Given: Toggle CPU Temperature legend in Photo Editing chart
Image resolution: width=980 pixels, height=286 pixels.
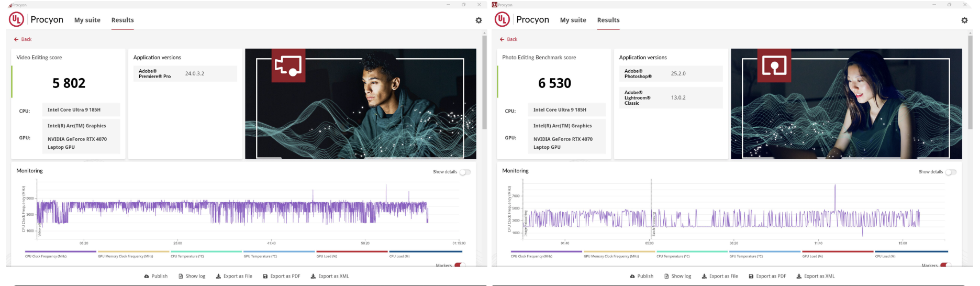Looking at the screenshot, I should tap(673, 256).
